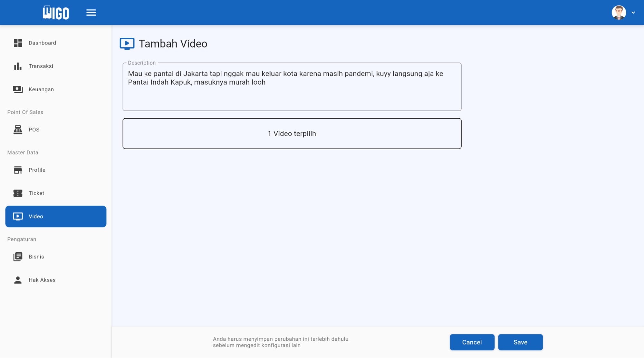Select the Ticket icon under Master Data
Image resolution: width=644 pixels, height=358 pixels.
pyautogui.click(x=17, y=193)
